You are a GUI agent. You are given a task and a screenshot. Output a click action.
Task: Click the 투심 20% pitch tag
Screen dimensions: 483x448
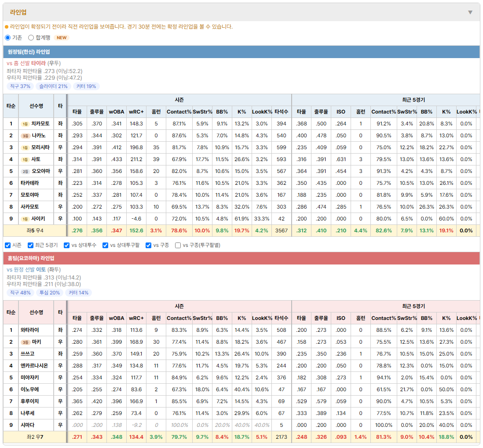coord(50,293)
